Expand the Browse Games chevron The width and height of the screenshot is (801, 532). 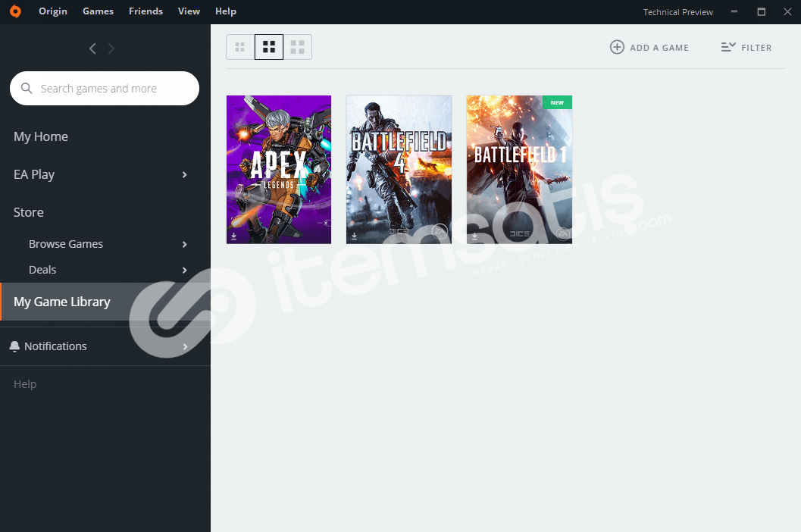click(x=184, y=244)
